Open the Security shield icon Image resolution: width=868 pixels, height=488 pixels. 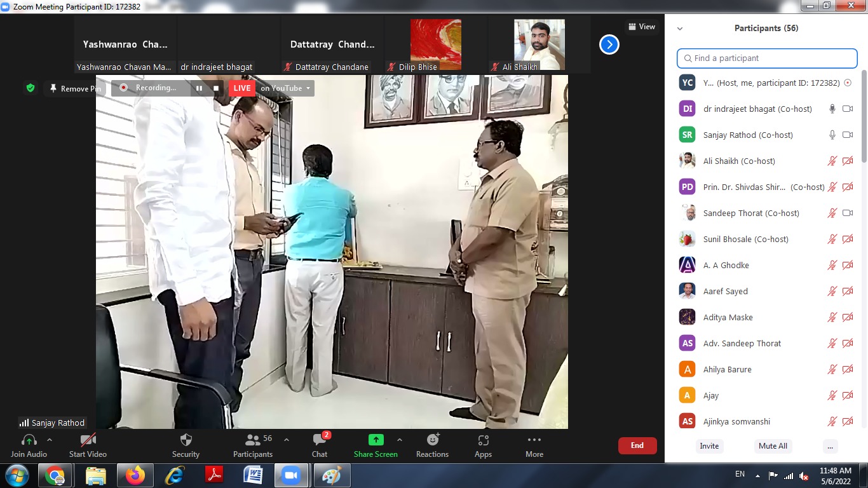(x=186, y=440)
